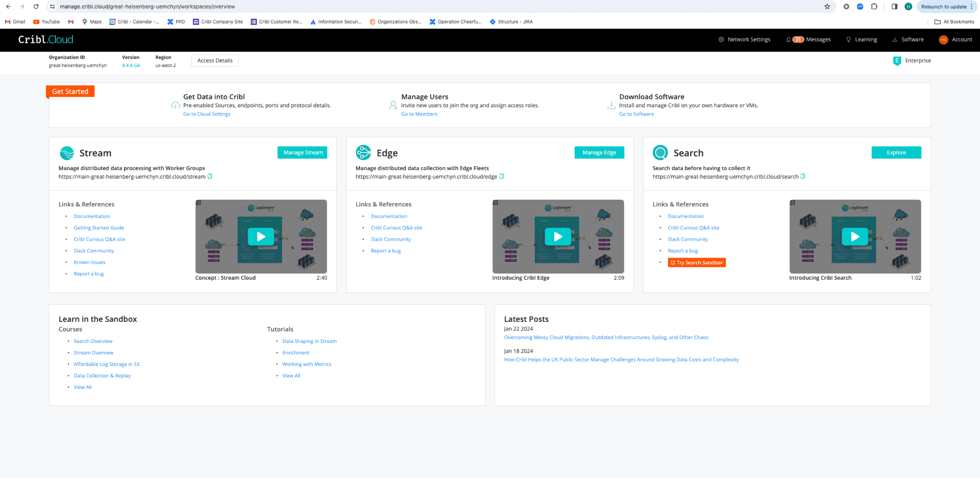Screen dimensions: 980x478
Task: Open the Account menu in the header
Action: click(956, 40)
